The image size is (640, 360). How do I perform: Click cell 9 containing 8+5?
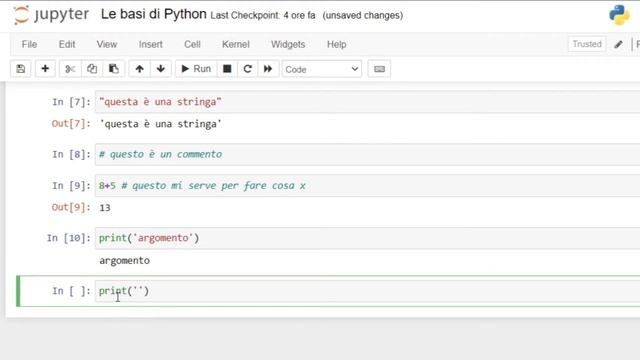point(367,186)
